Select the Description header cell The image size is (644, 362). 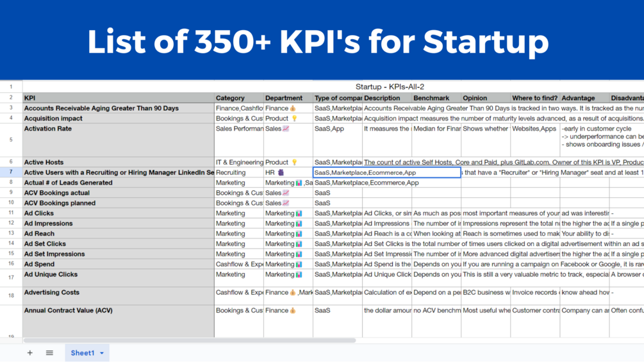pos(387,98)
